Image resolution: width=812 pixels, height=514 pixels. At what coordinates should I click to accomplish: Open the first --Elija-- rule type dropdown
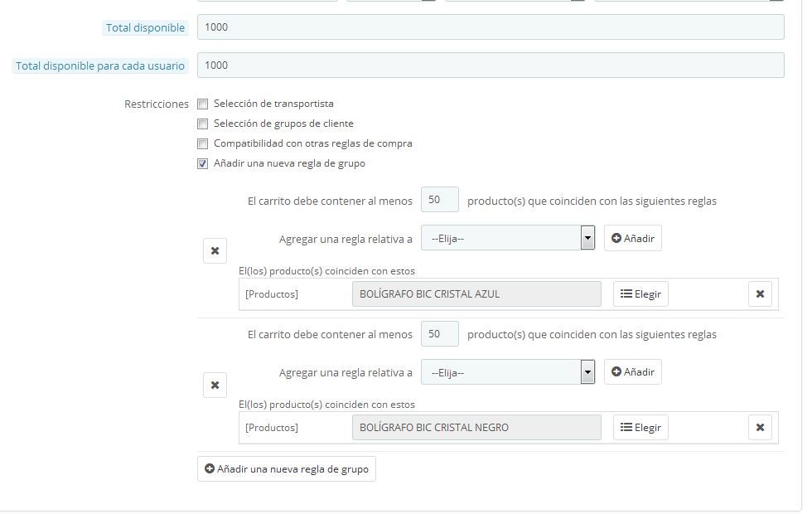point(507,238)
